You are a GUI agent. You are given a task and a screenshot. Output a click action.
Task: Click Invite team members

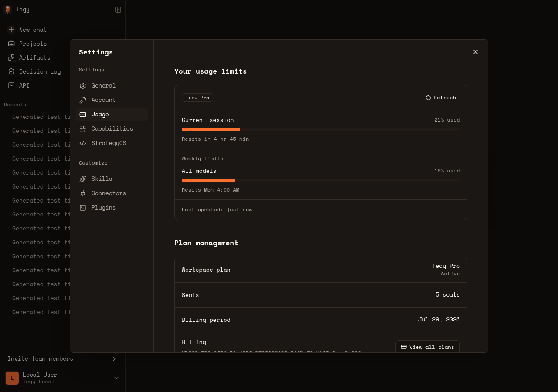tap(40, 359)
